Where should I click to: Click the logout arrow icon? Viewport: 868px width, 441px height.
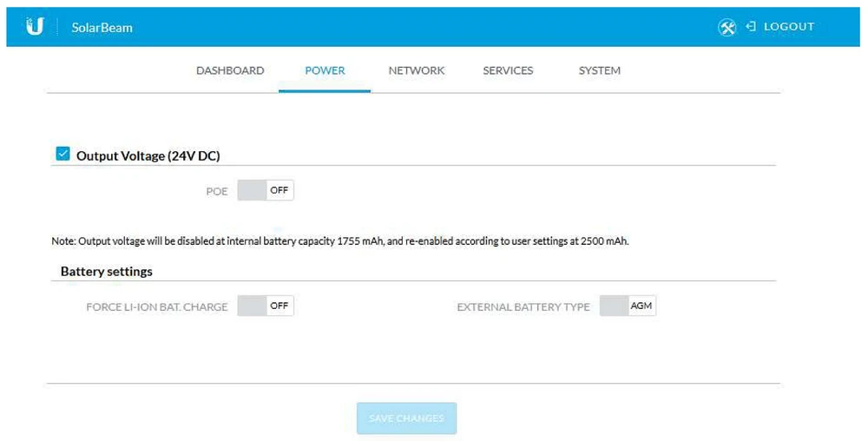coord(751,27)
